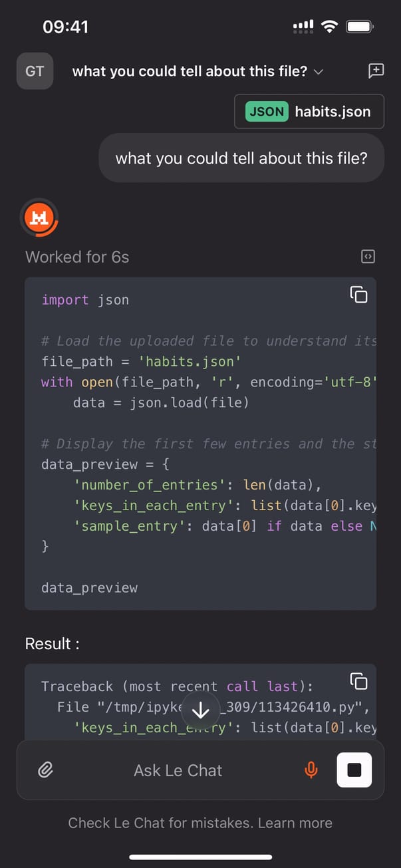Tap the user message bubble about the file
Image resolution: width=401 pixels, height=868 pixels.
click(x=241, y=158)
